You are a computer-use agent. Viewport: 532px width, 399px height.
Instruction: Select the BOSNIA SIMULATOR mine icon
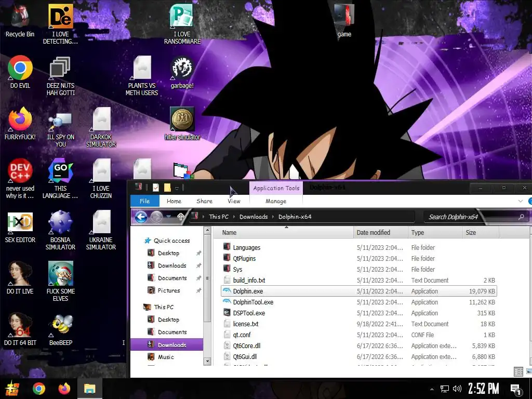[60, 230]
